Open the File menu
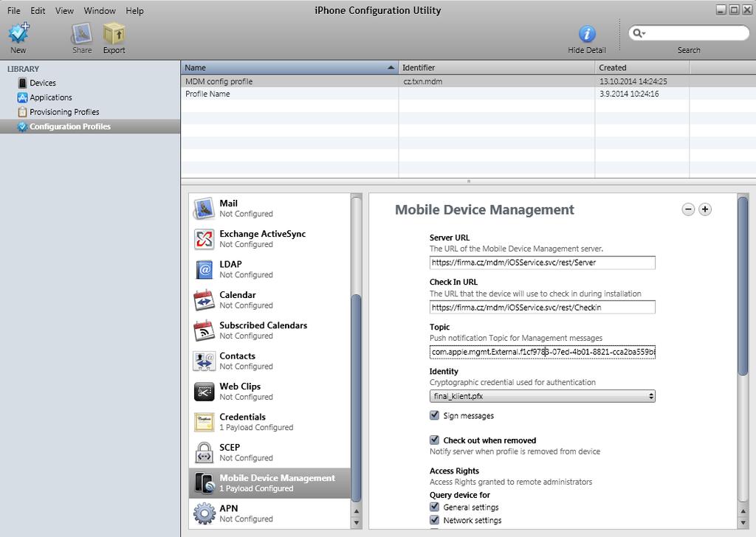 tap(13, 10)
